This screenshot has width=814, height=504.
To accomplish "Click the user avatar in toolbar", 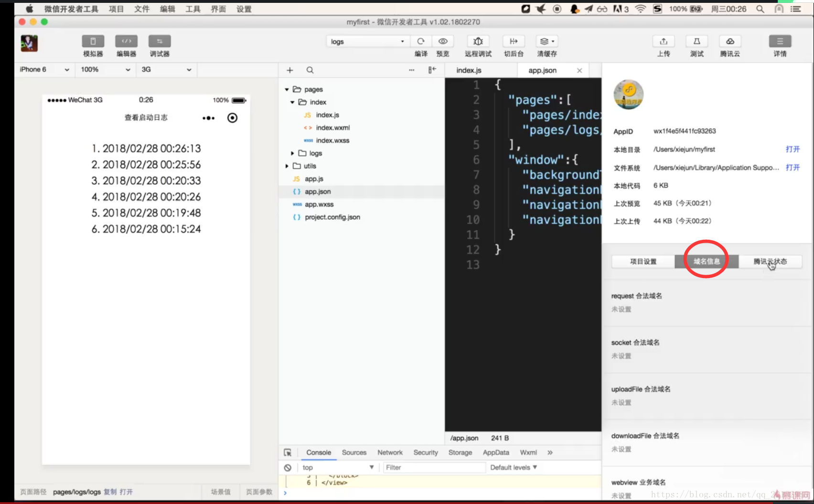I will coord(29,43).
